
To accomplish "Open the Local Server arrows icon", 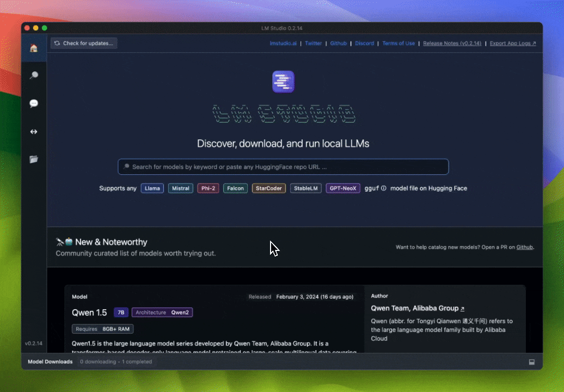I will [34, 132].
